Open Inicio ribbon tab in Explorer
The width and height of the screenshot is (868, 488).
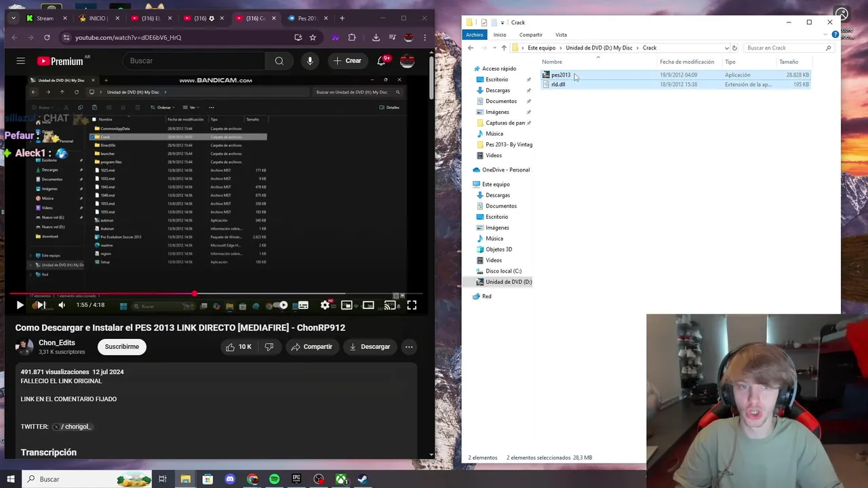tap(500, 35)
